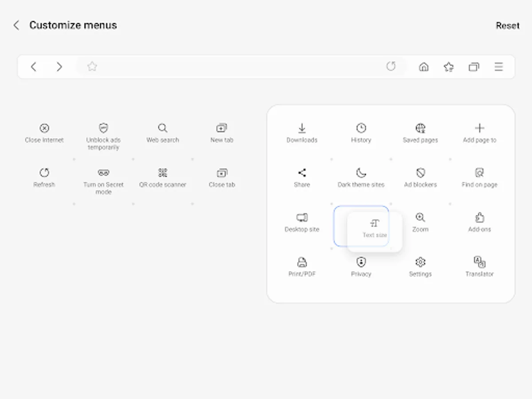Select the Settings gear icon

tap(420, 262)
